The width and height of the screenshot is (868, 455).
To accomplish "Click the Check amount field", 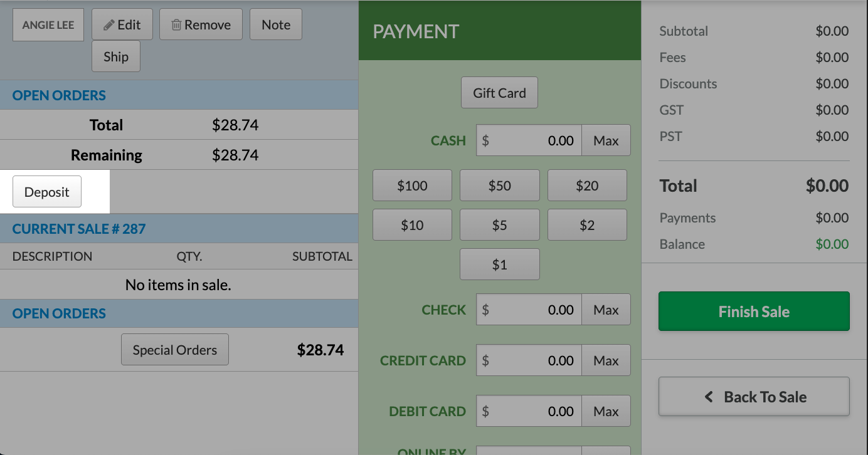I will pos(529,310).
